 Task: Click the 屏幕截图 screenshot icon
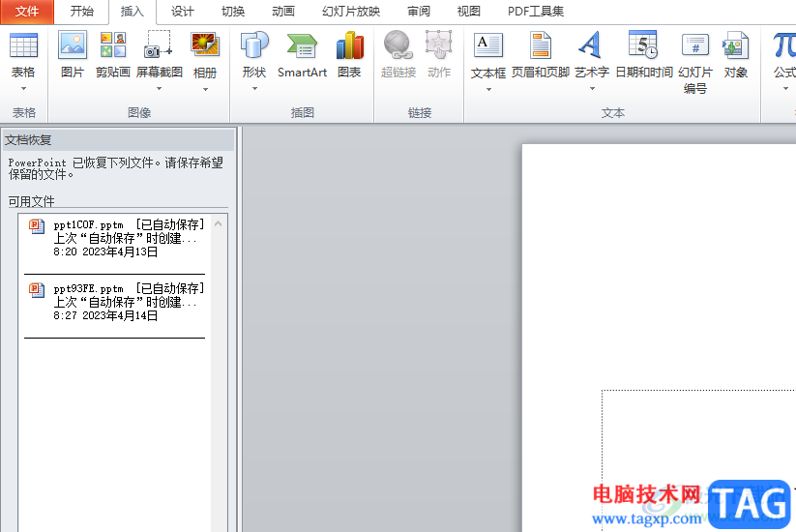point(159,44)
